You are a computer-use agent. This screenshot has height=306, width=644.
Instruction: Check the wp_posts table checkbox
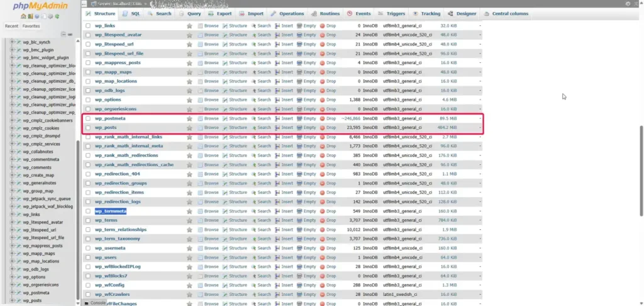(89, 128)
